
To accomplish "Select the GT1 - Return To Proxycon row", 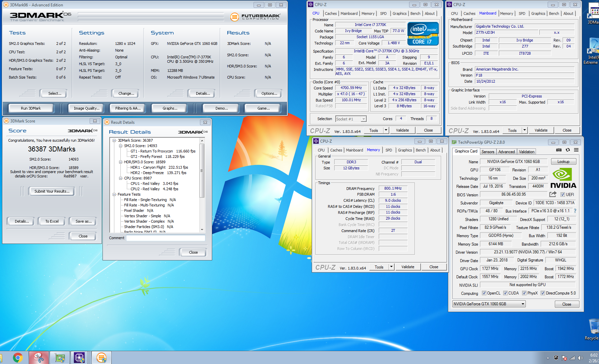I will (x=163, y=151).
